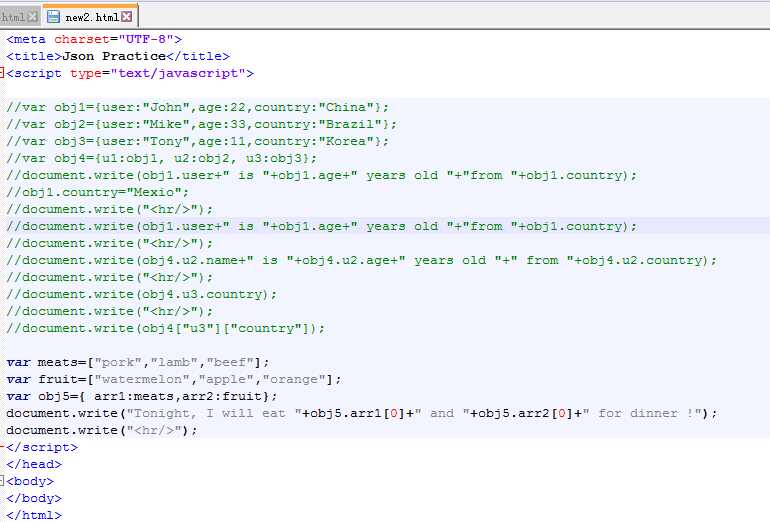Click the meta charset="UTF-8" line
The height and width of the screenshot is (522, 770).
pos(94,39)
